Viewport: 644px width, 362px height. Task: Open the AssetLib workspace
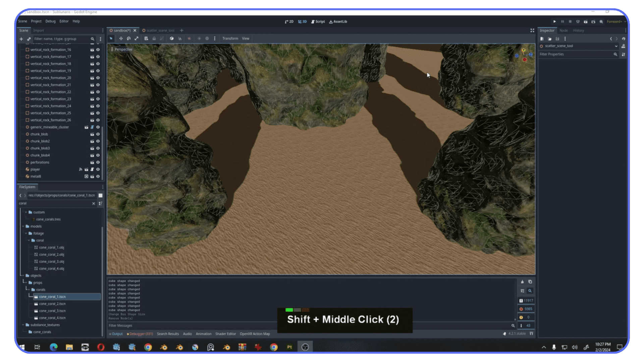(x=338, y=21)
